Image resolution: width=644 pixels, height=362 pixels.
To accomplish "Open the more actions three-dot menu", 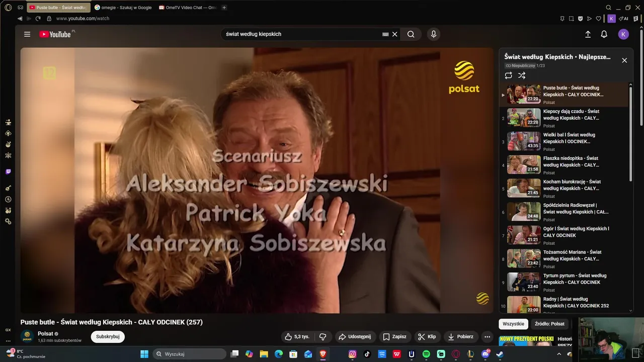I will point(487,336).
